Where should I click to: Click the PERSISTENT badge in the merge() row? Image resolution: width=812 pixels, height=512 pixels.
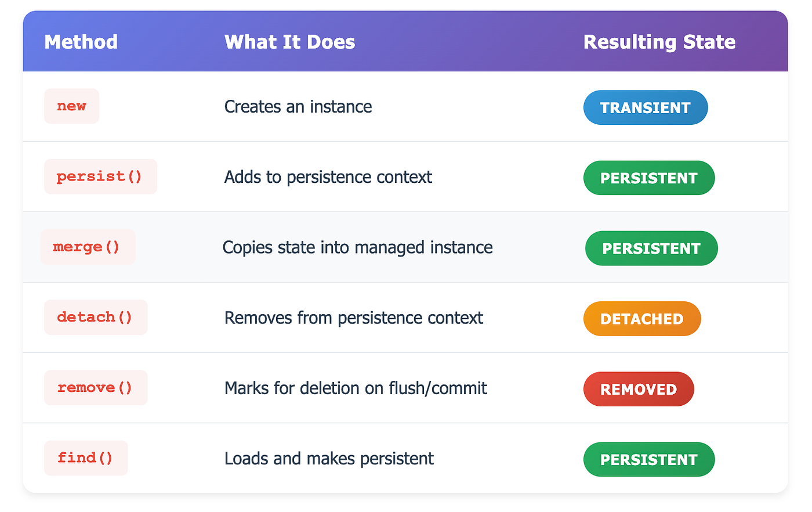[x=651, y=248]
